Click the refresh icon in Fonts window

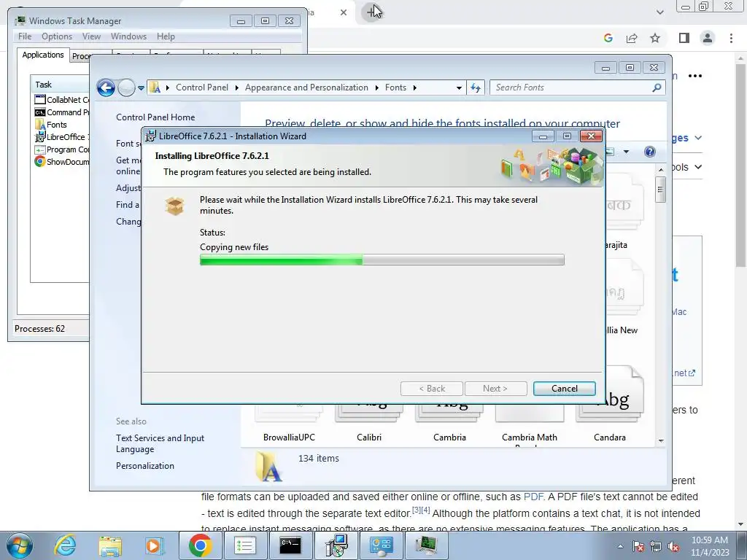coord(476,87)
